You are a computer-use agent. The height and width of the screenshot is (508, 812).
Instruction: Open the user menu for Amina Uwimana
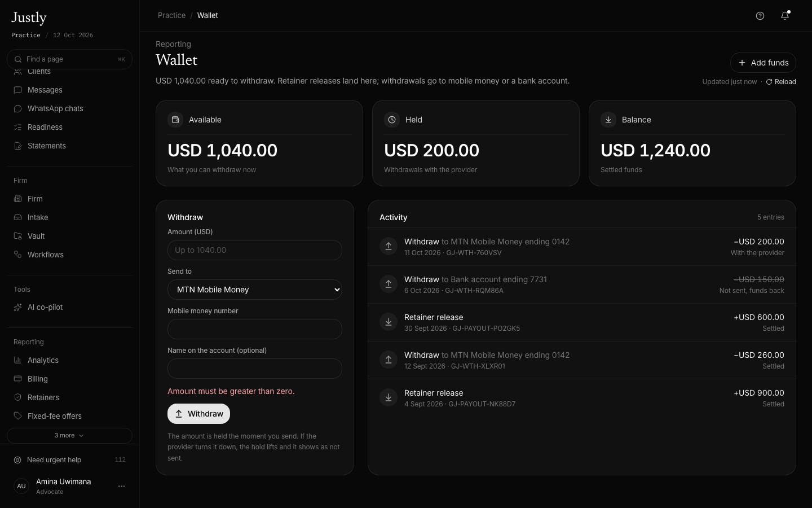click(x=121, y=486)
